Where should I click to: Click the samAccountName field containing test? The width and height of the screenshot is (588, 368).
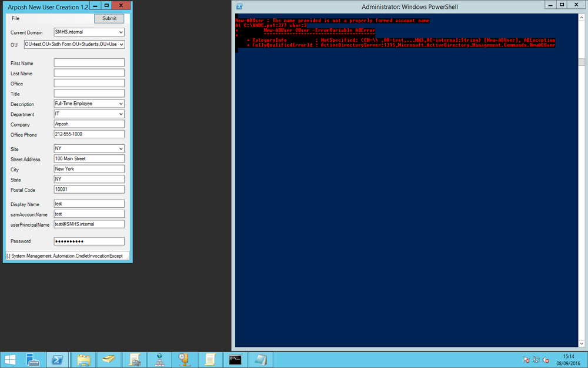(89, 214)
